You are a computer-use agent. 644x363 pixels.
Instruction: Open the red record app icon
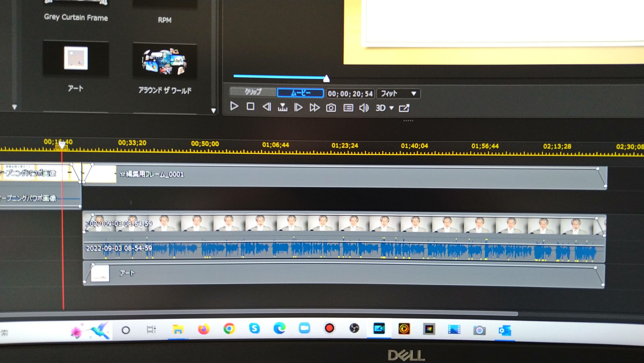329,328
